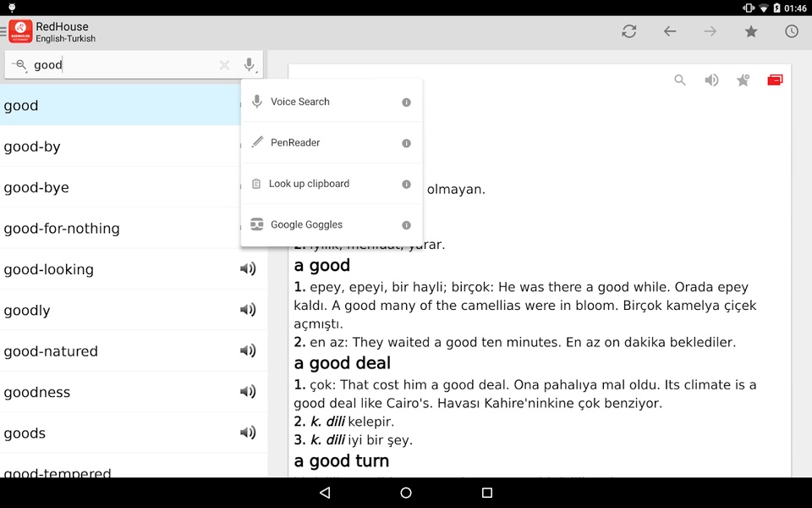Select the word 'good' in list
This screenshot has height=508, width=812.
tap(120, 105)
